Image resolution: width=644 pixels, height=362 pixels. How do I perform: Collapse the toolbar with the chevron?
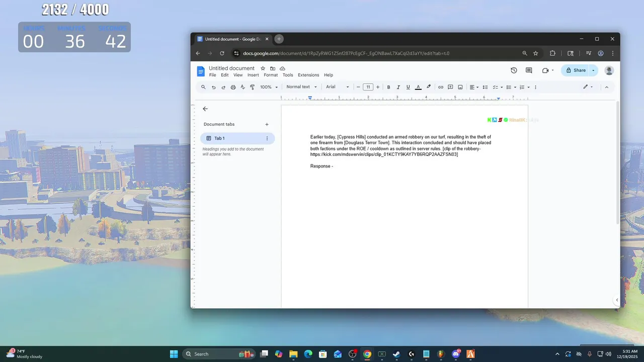click(606, 87)
